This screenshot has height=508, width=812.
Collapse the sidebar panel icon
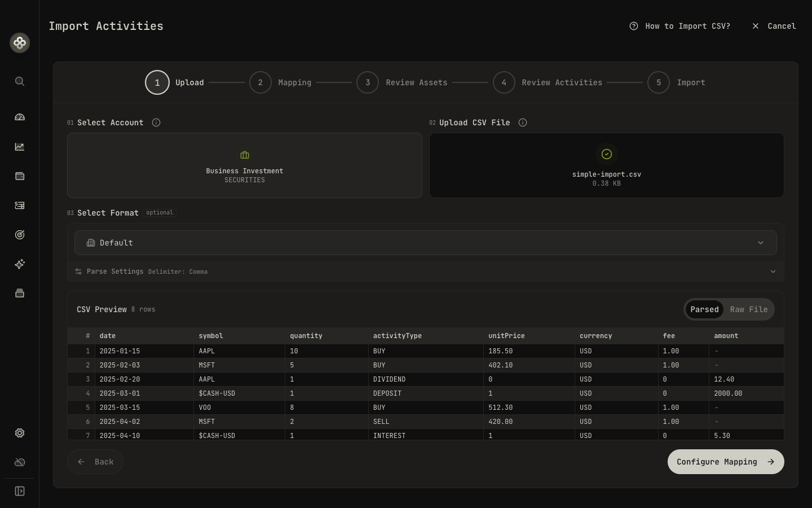pyautogui.click(x=20, y=491)
